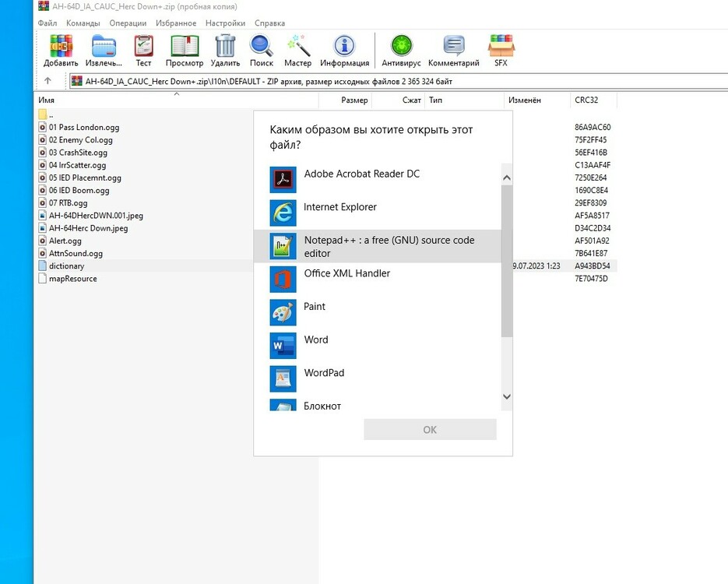
Task: Click the Комментарий (Comment) toolbar icon
Action: (x=454, y=47)
